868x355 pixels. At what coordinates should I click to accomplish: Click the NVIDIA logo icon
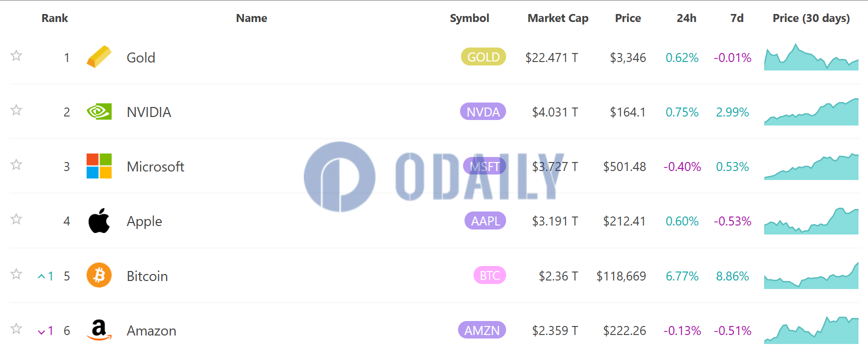[x=99, y=111]
